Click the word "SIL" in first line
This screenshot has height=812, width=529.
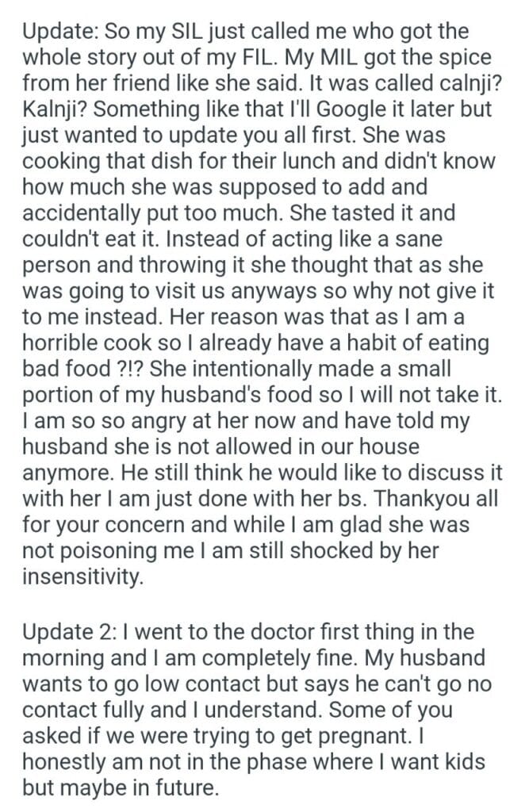[x=180, y=33]
